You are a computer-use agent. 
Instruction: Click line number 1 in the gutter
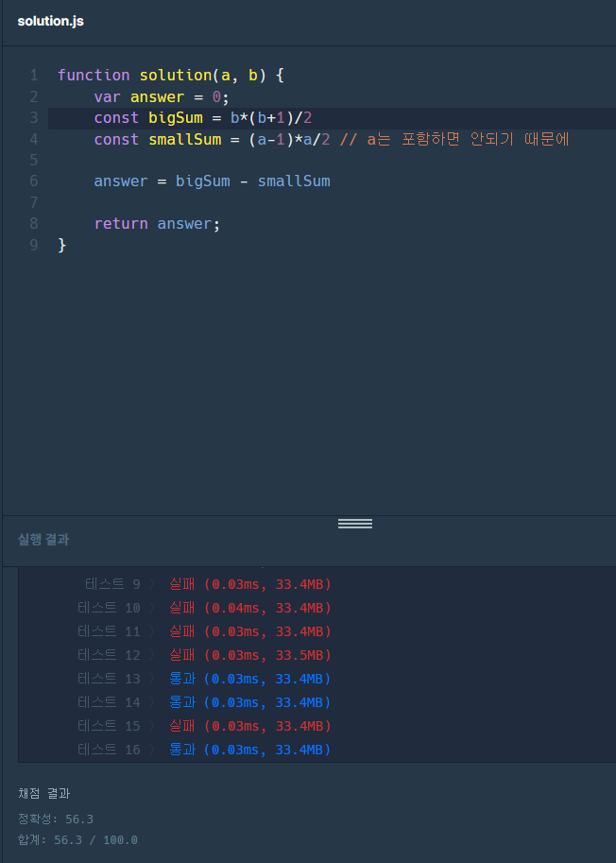click(34, 75)
